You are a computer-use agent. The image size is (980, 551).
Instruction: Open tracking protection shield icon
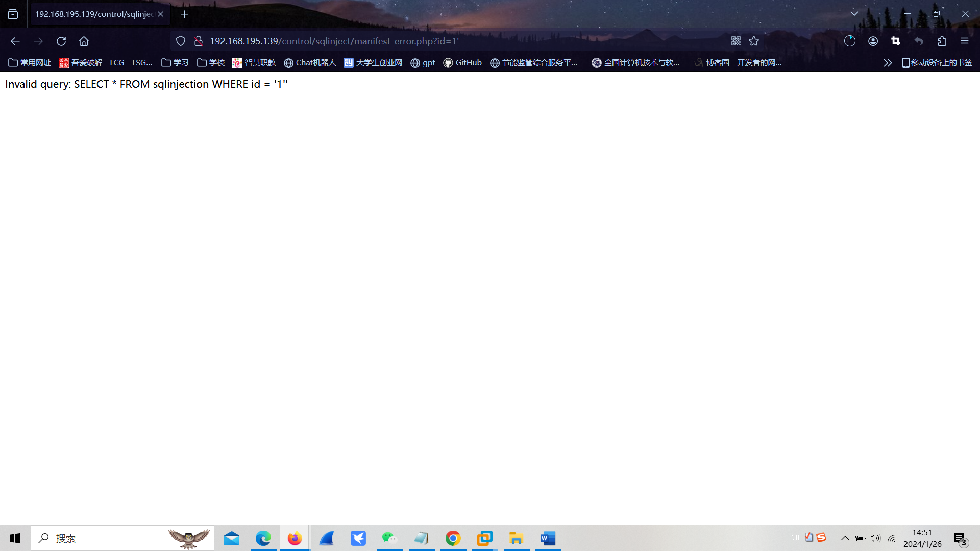[181, 41]
